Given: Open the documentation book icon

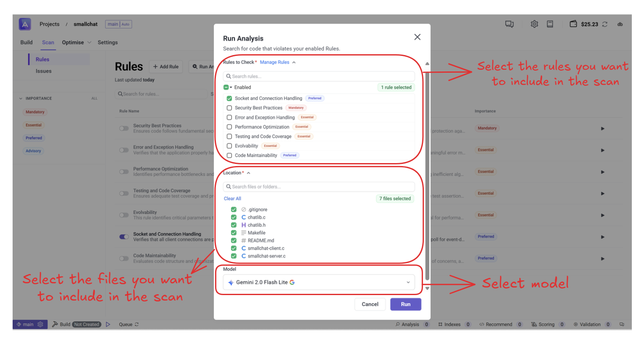Looking at the screenshot, I should click(x=550, y=24).
